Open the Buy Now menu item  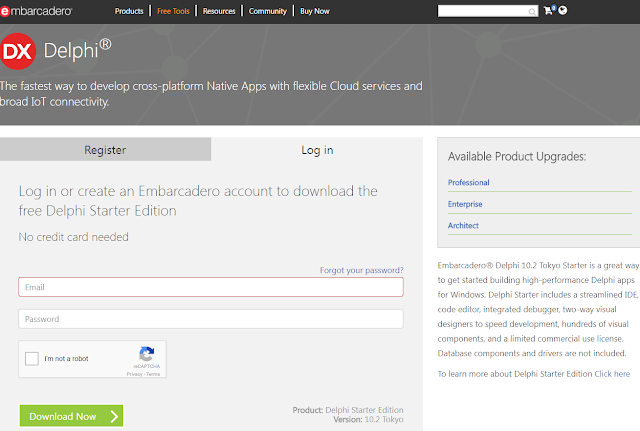click(315, 11)
